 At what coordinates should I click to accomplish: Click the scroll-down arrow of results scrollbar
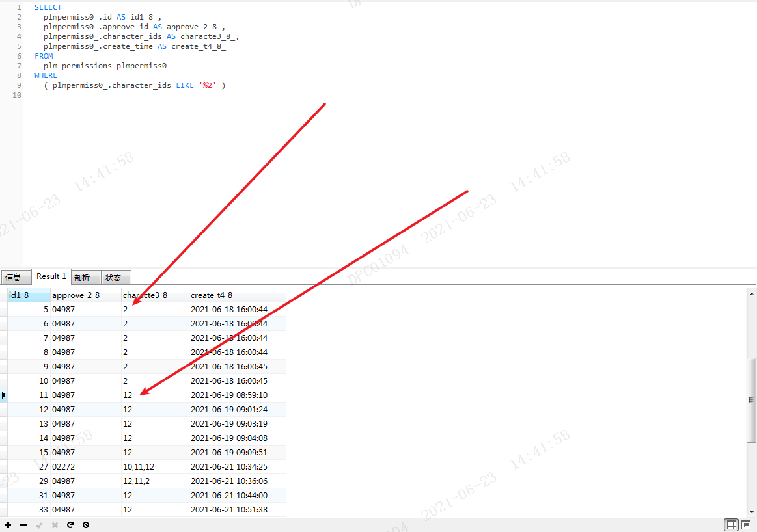pos(752,512)
